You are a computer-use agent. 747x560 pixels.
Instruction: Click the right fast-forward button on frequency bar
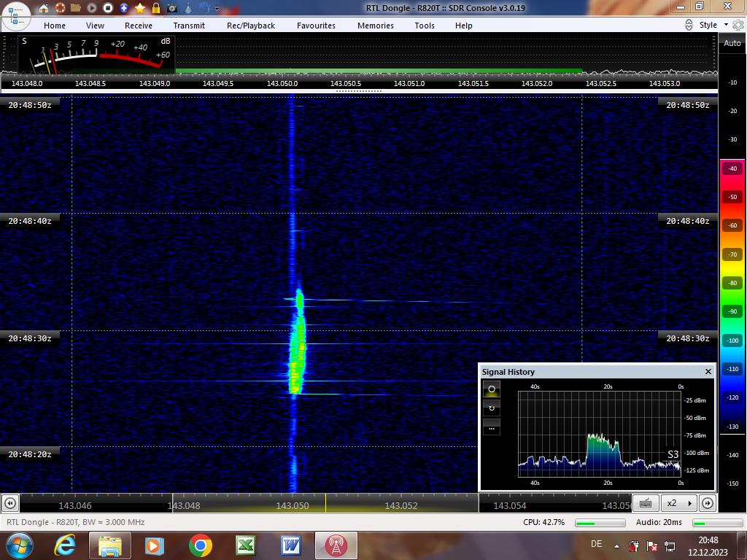pyautogui.click(x=708, y=503)
